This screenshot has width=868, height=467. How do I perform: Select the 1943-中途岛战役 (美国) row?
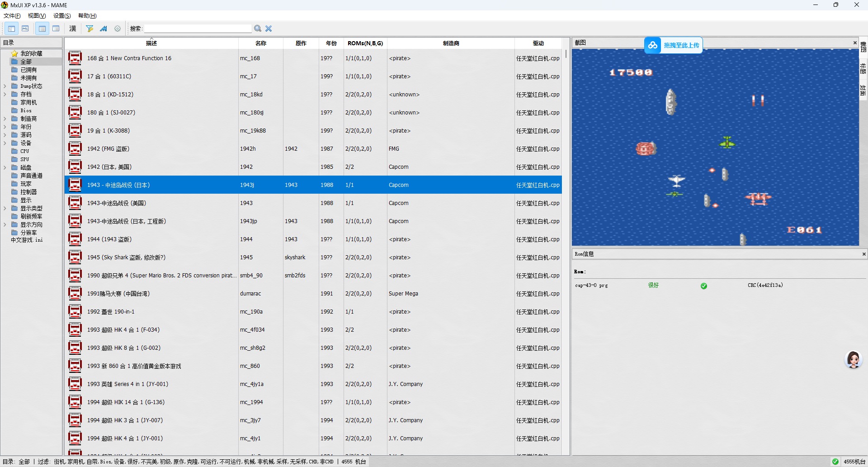click(x=313, y=203)
